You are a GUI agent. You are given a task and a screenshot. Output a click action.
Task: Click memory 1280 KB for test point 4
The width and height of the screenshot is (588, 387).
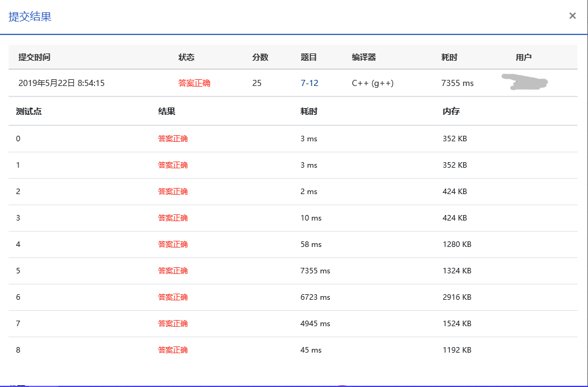tap(457, 244)
